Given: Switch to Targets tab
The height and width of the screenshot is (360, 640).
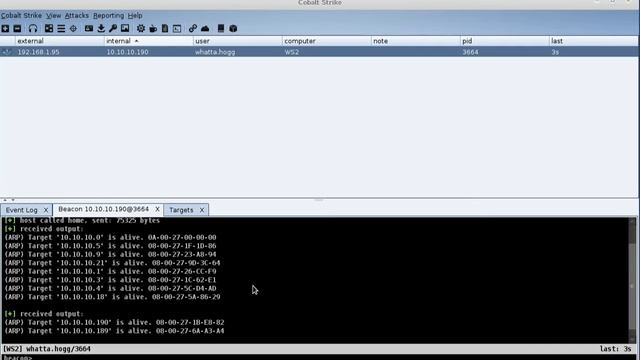Looking at the screenshot, I should [181, 210].
